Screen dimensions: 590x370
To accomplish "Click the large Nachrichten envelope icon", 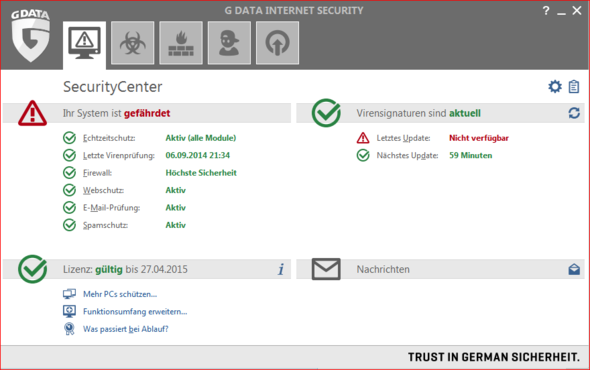I will pyautogui.click(x=326, y=269).
